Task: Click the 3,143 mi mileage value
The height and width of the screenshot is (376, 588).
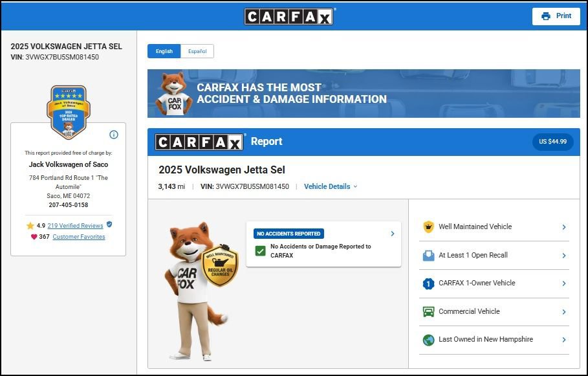Action: [171, 186]
